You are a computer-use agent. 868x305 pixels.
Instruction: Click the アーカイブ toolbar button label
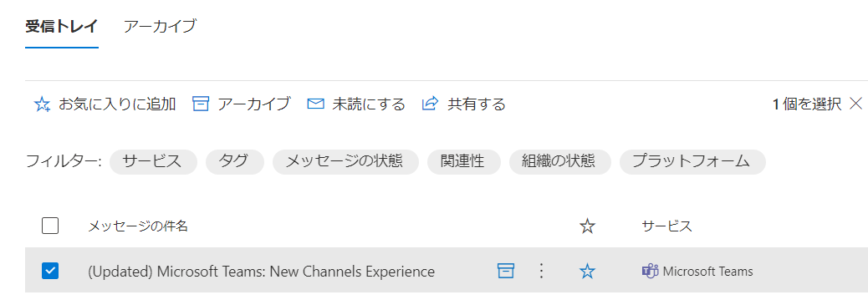click(253, 104)
